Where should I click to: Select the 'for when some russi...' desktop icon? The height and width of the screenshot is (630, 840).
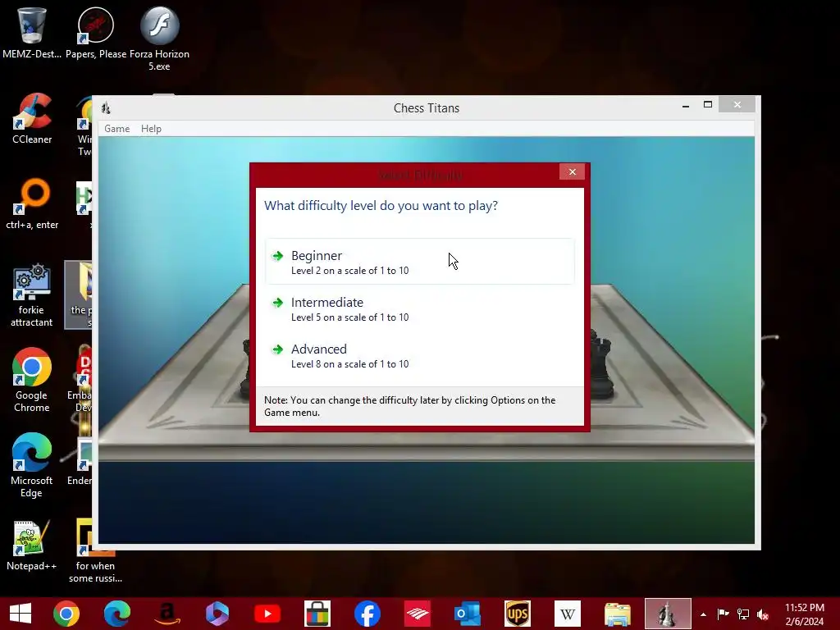coord(95,552)
